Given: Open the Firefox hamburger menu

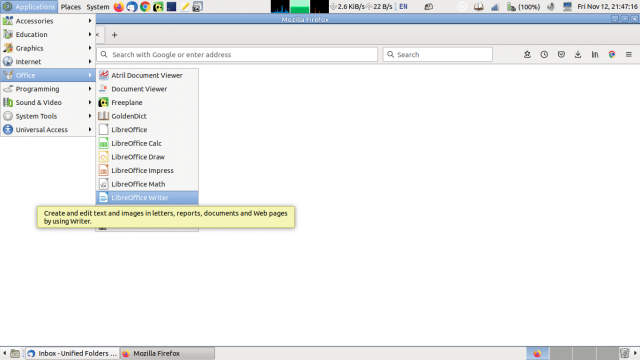Looking at the screenshot, I should click(x=629, y=54).
